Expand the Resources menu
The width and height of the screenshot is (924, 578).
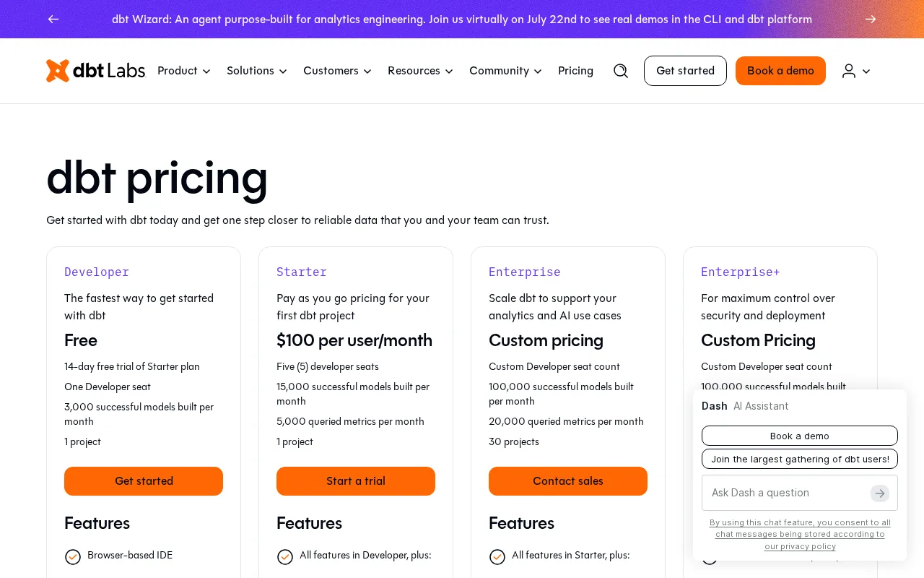coord(420,71)
